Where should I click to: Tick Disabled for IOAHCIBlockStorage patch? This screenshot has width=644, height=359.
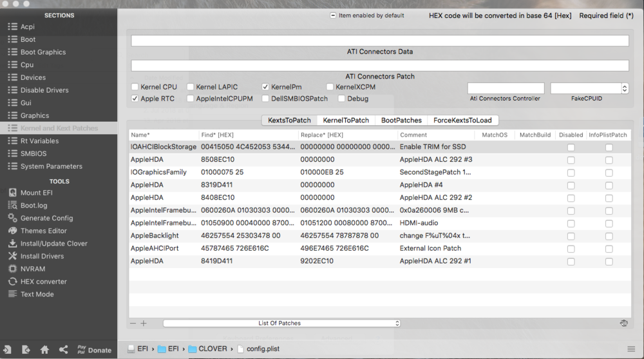pos(571,147)
